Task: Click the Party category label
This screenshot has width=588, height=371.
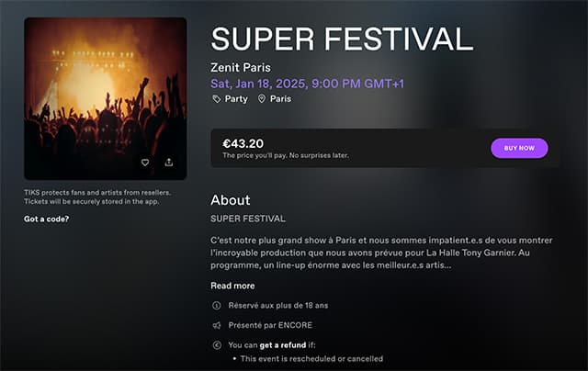Action: click(x=237, y=98)
